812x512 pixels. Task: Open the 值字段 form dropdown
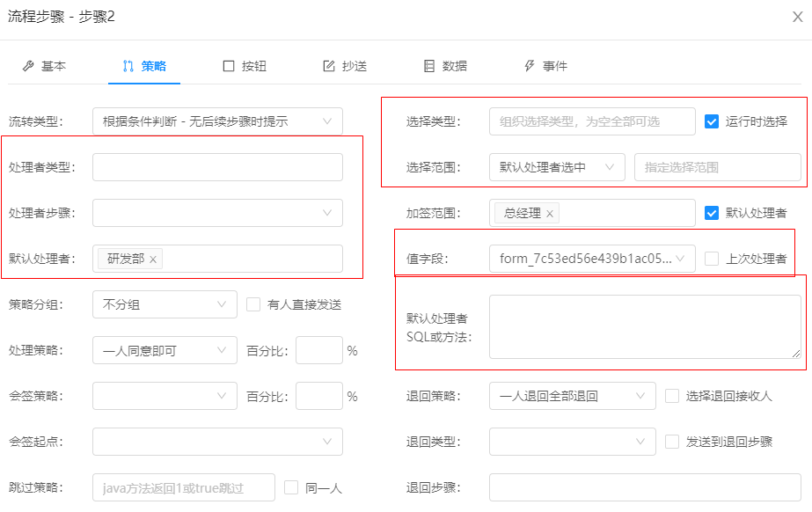coord(592,259)
